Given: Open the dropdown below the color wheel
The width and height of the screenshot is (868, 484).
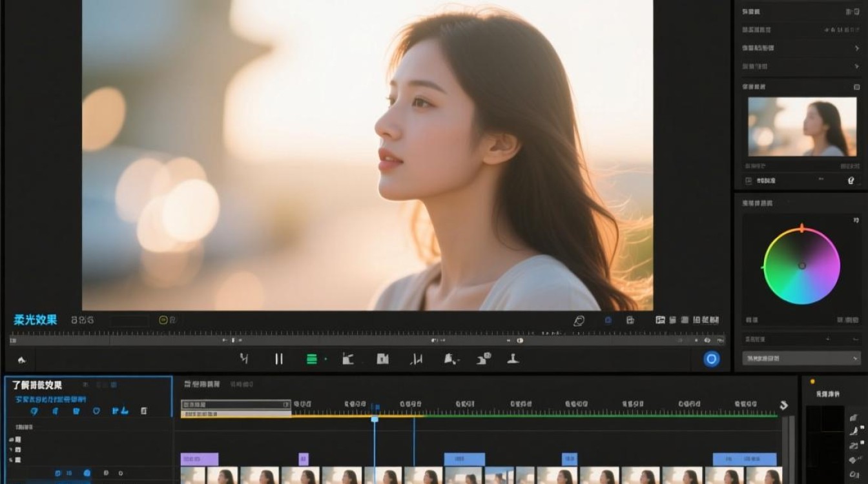Looking at the screenshot, I should (x=801, y=358).
